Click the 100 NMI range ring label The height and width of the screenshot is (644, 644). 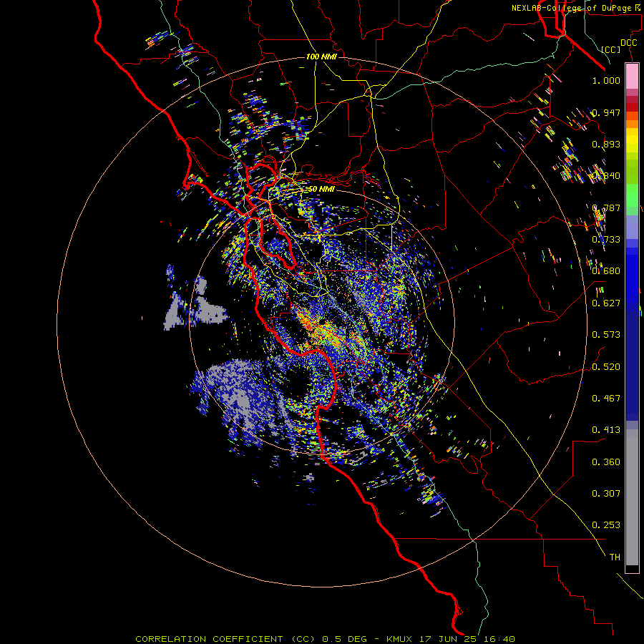tap(321, 57)
